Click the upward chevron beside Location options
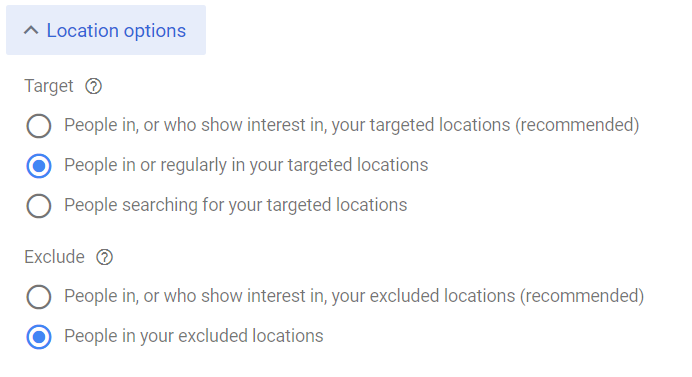692x377 pixels. coord(31,30)
